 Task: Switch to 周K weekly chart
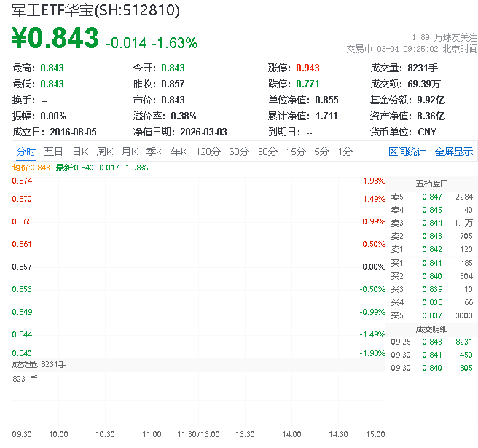click(104, 152)
